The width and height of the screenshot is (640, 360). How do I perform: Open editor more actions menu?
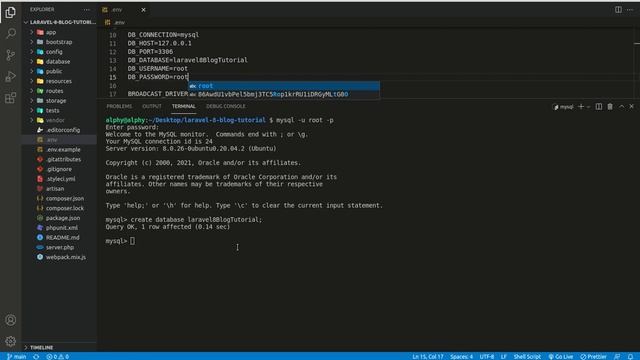(x=630, y=10)
